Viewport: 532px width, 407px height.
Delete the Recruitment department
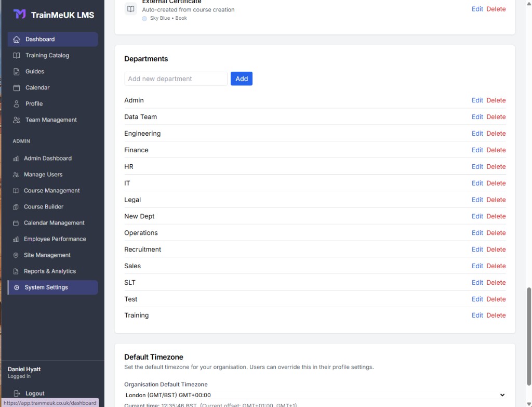[496, 250]
